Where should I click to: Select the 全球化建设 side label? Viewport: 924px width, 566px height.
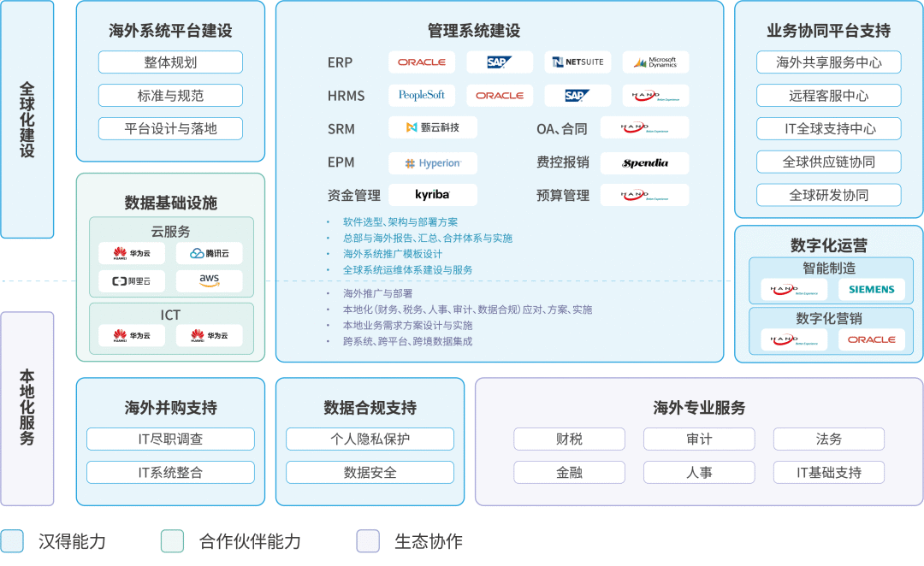coord(27,120)
